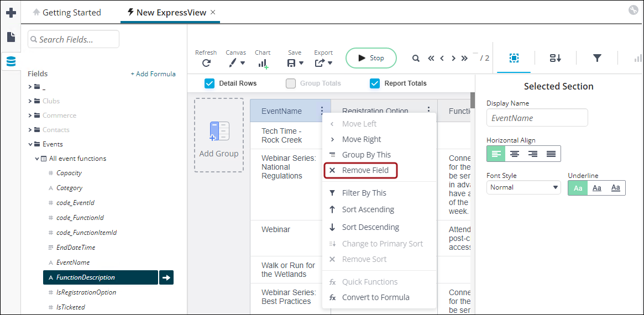
Task: Click the Export icon
Action: coord(320,63)
